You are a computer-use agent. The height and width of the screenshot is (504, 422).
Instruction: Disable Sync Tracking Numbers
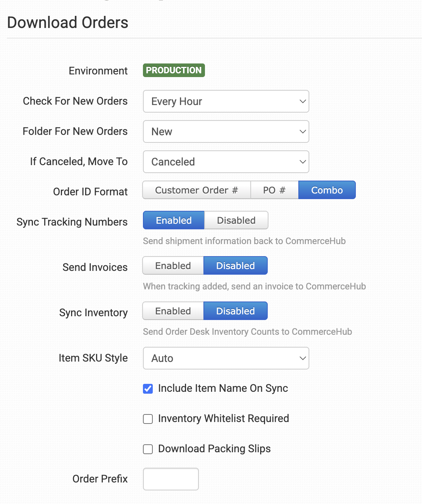pyautogui.click(x=236, y=220)
